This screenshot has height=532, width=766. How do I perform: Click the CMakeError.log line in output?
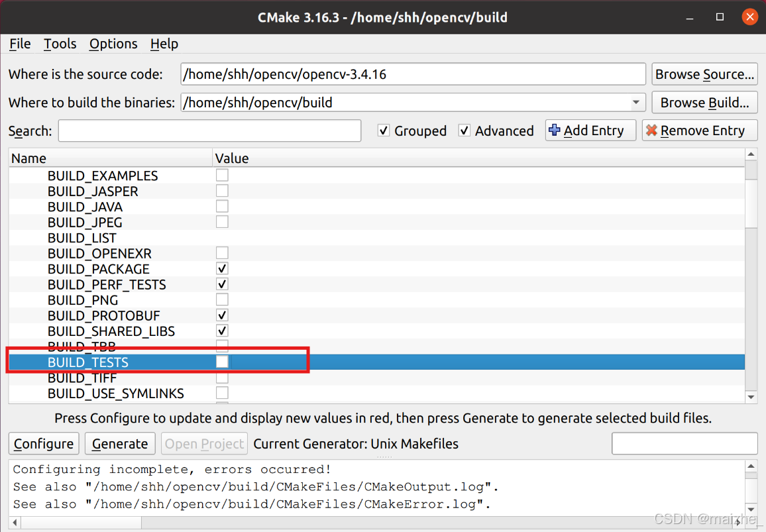tap(252, 504)
